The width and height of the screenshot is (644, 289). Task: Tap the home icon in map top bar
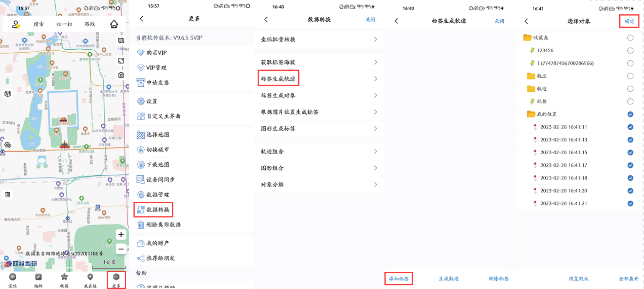tap(114, 24)
